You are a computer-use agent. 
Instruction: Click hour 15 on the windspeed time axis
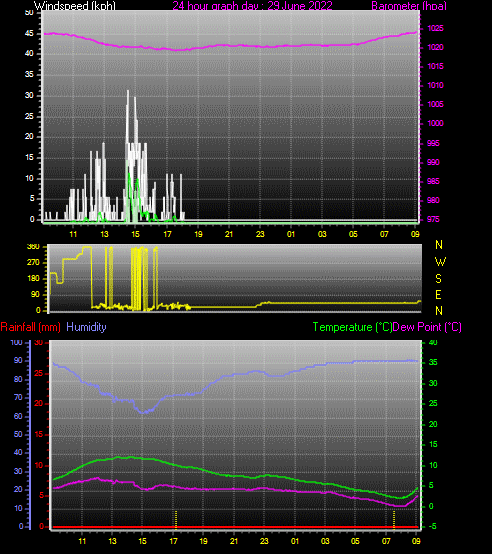point(135,234)
